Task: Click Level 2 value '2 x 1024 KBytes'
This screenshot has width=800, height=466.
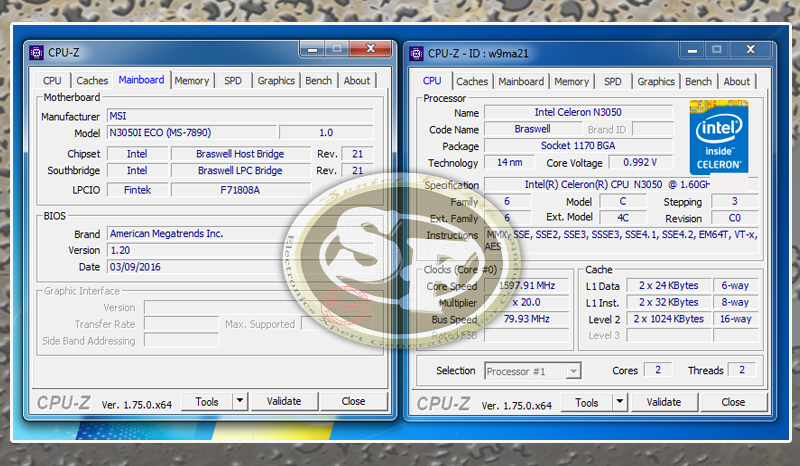Action: tap(668, 319)
